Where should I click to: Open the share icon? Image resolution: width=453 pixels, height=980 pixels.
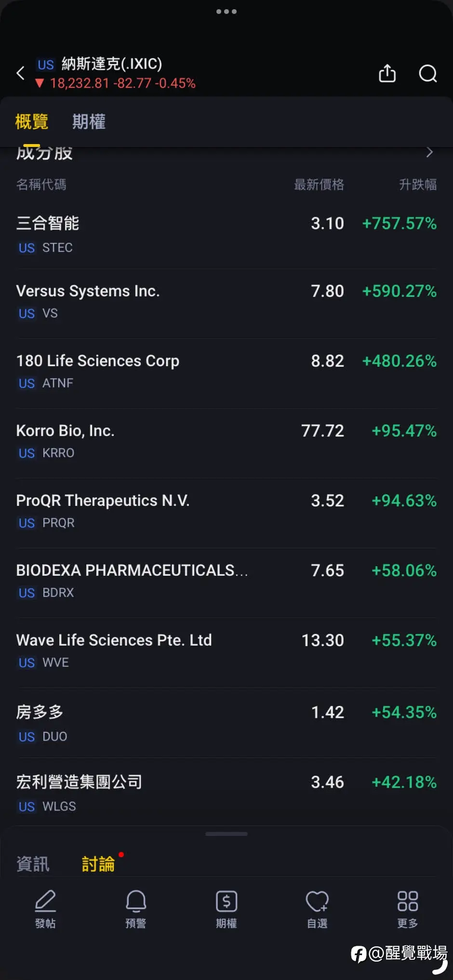pyautogui.click(x=387, y=73)
